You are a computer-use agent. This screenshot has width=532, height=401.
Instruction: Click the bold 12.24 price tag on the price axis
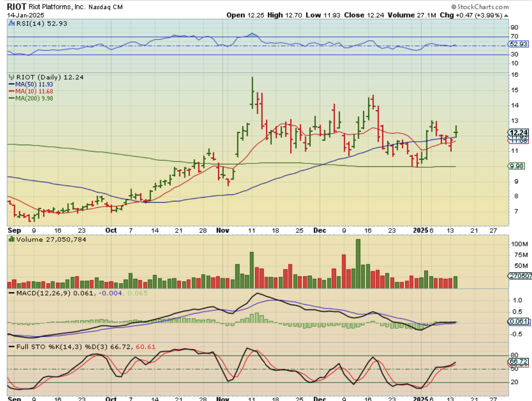pos(518,132)
